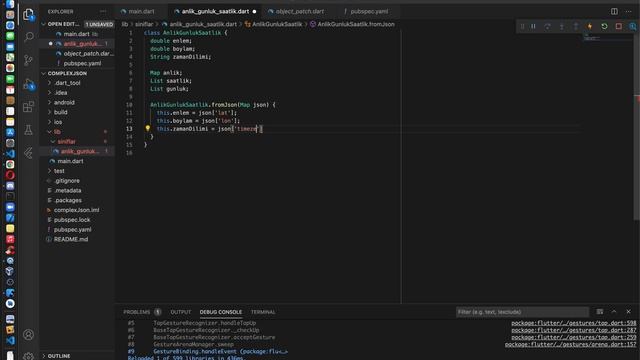Open Opera browser from the dock
640x360 pixels.
click(10, 175)
